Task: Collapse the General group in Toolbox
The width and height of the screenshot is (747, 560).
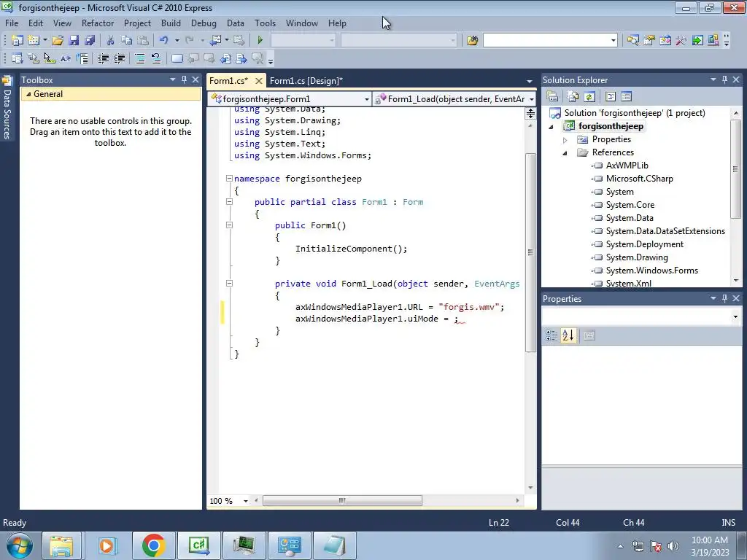Action: (x=28, y=94)
